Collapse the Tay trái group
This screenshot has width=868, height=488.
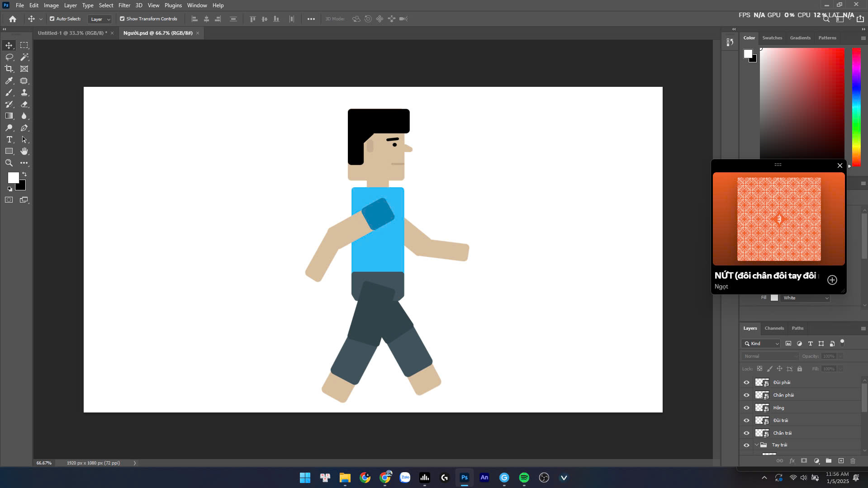756,445
